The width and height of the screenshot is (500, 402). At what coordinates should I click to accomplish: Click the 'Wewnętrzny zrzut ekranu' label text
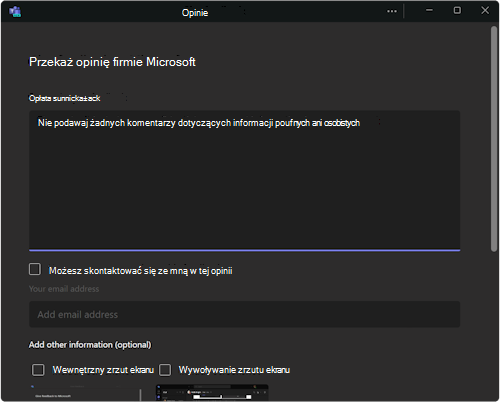coord(103,370)
